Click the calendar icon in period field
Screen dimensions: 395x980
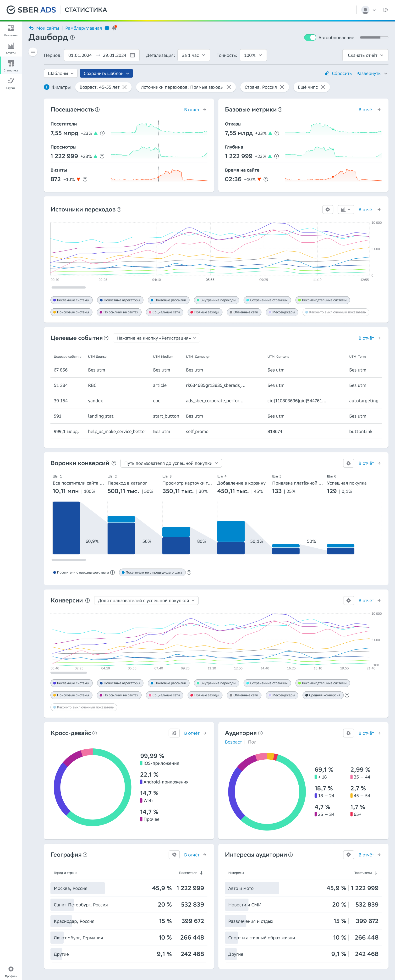pyautogui.click(x=132, y=56)
